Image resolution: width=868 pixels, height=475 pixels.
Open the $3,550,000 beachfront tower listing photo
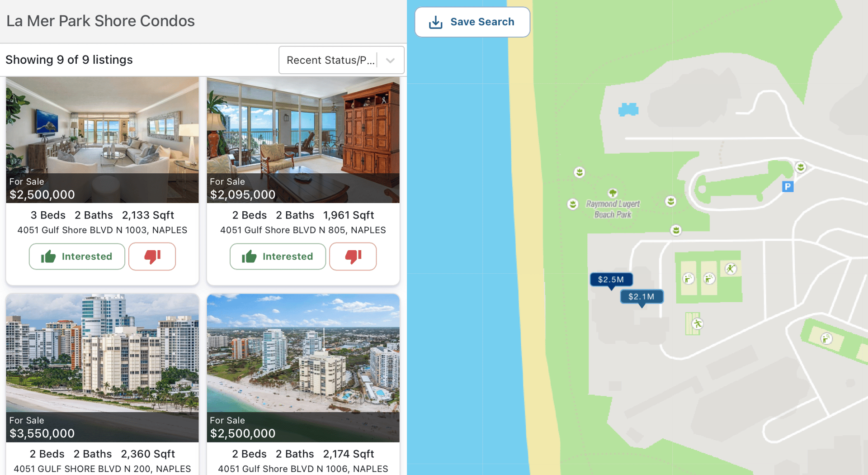click(x=102, y=368)
